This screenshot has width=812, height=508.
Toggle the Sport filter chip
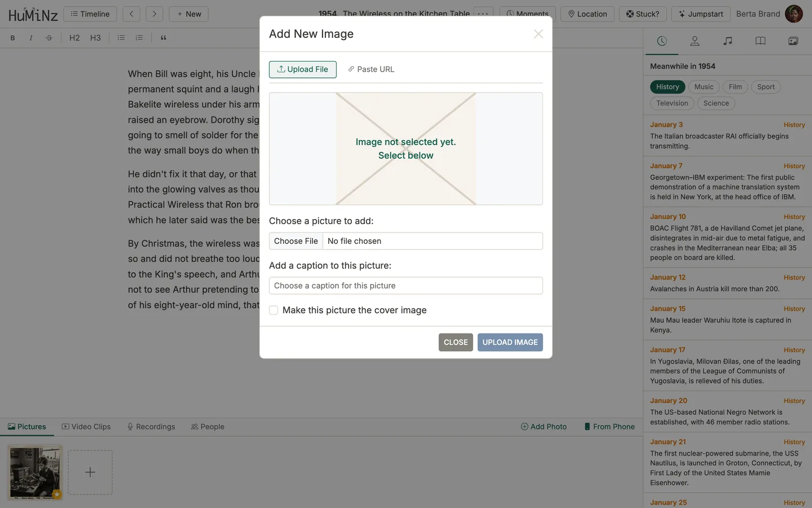click(x=766, y=87)
